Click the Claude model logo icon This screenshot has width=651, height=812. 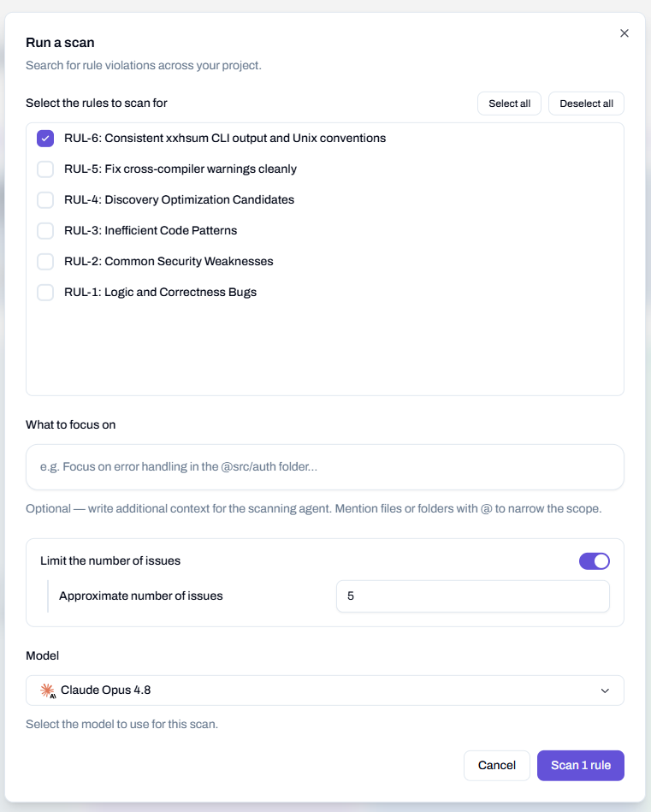click(x=48, y=690)
